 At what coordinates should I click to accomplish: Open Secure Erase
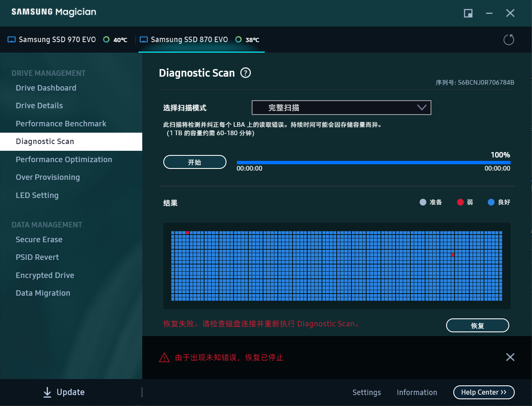point(39,239)
